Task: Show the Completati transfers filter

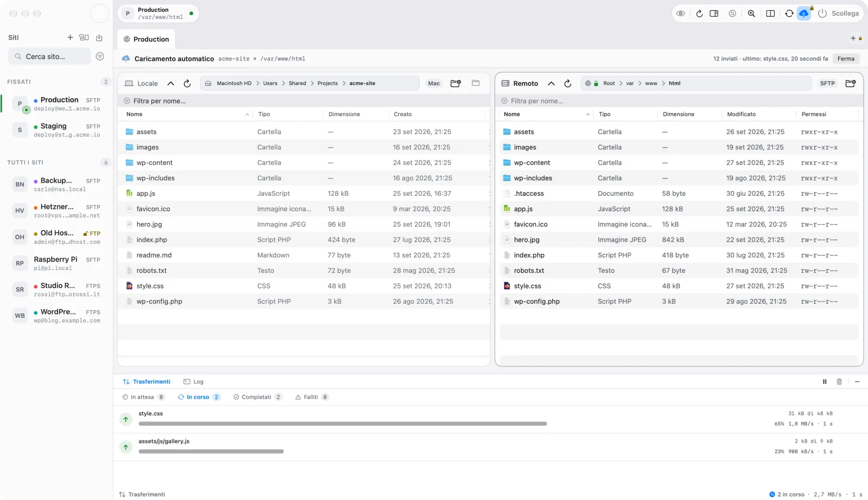Action: pos(258,397)
